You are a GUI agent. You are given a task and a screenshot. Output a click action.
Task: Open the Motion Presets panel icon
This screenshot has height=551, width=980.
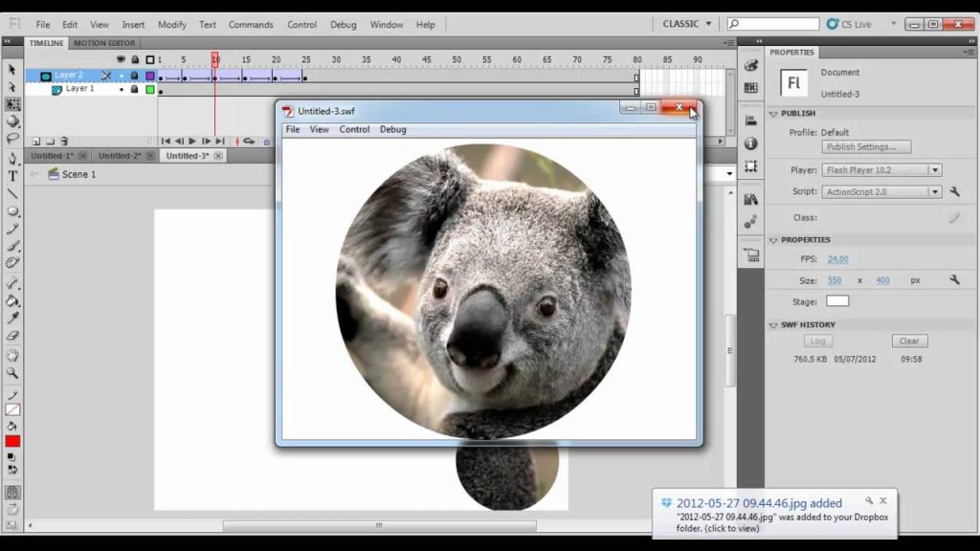[x=750, y=222]
